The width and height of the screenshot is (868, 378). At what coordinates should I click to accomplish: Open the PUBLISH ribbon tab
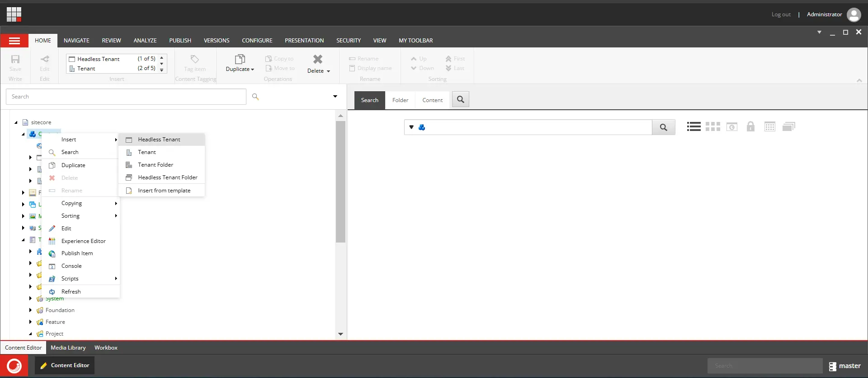(x=180, y=41)
